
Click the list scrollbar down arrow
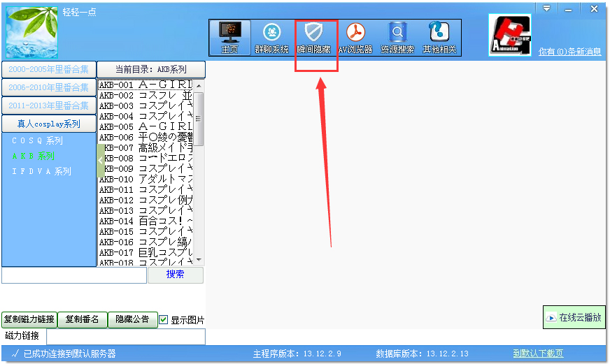(x=199, y=260)
